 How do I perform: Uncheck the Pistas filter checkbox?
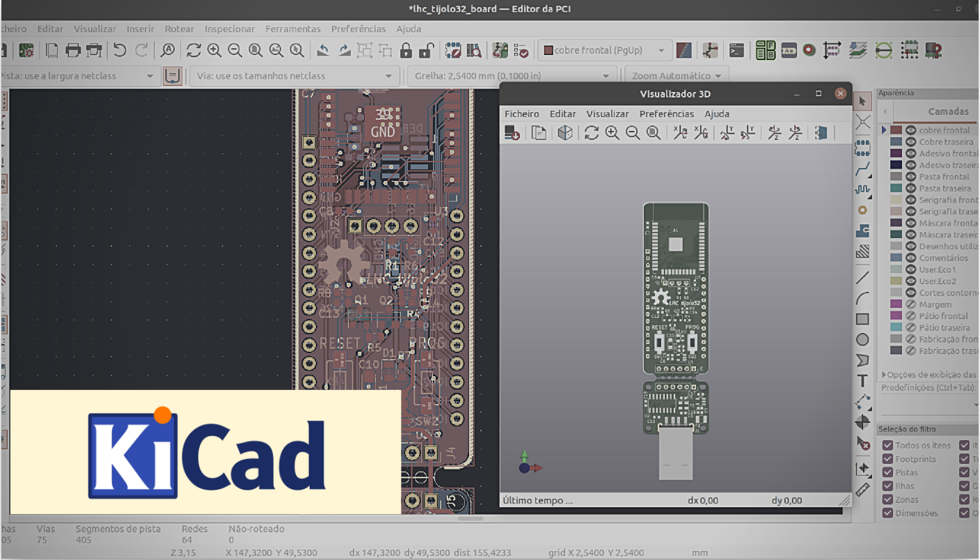click(887, 472)
